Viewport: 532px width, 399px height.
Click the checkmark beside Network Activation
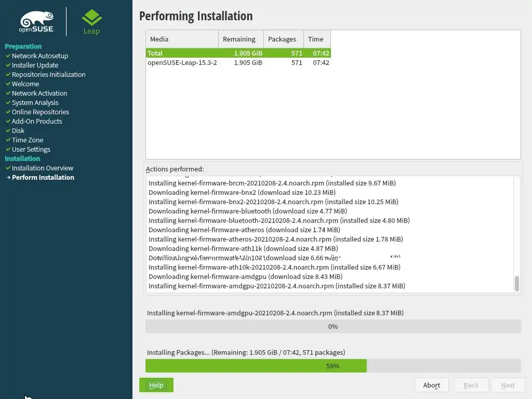(8, 93)
